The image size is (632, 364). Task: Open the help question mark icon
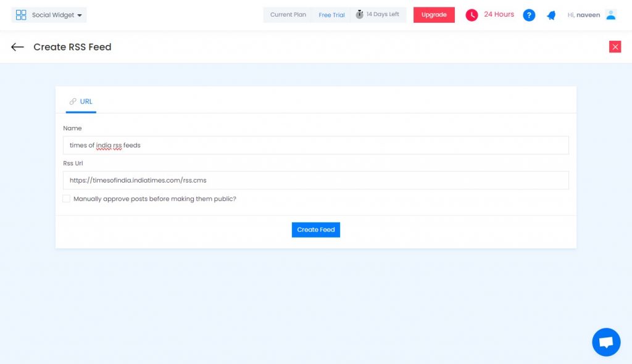[x=529, y=15]
